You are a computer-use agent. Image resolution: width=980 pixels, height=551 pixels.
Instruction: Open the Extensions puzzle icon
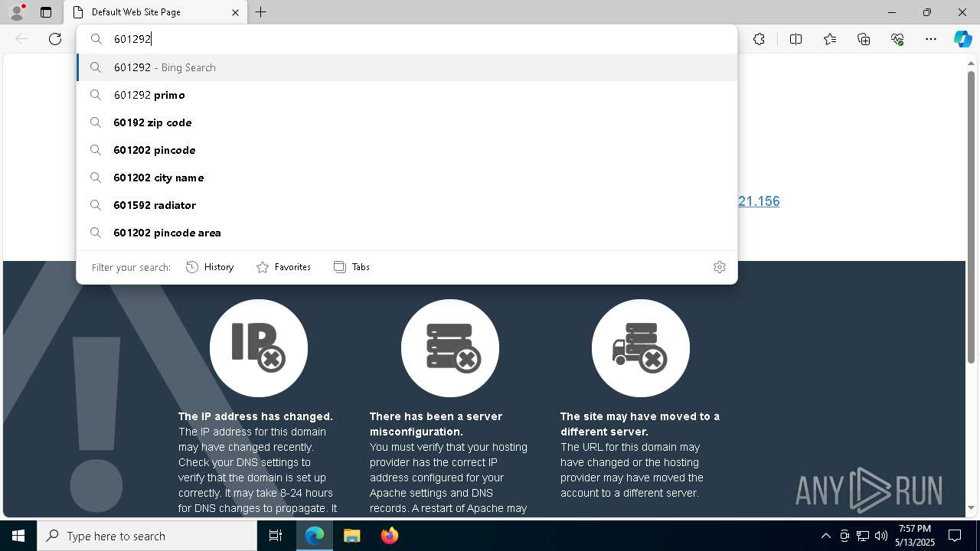point(759,39)
